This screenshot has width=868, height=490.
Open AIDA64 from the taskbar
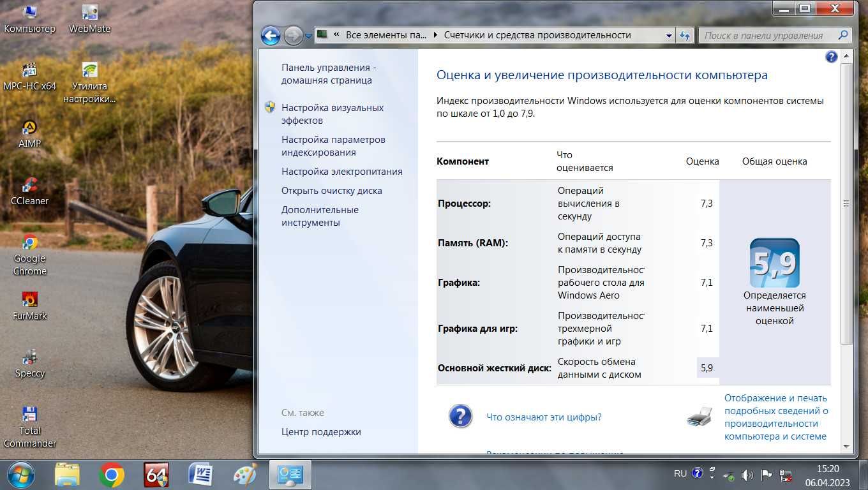click(x=156, y=475)
